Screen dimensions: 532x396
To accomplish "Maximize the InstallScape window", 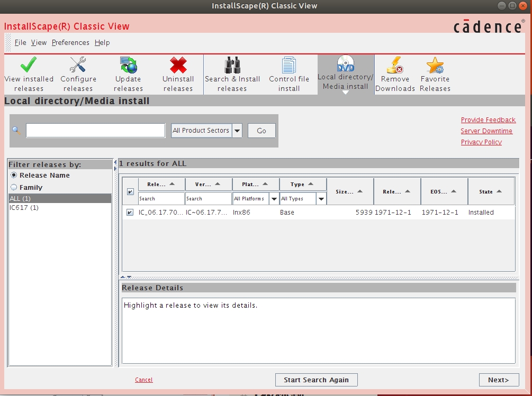I will 512,5.
